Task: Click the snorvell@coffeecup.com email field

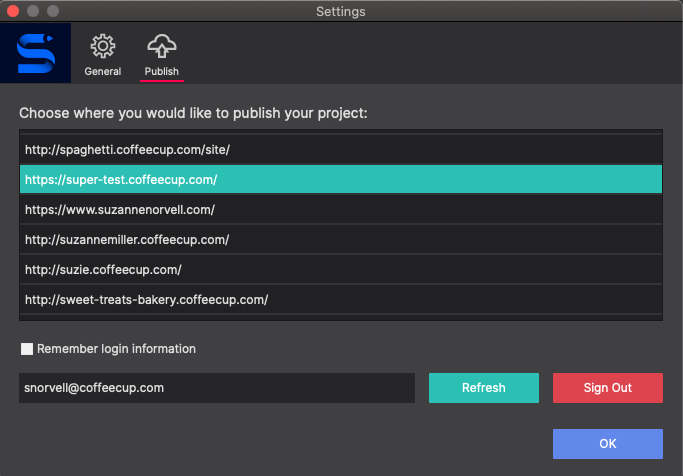Action: point(217,388)
